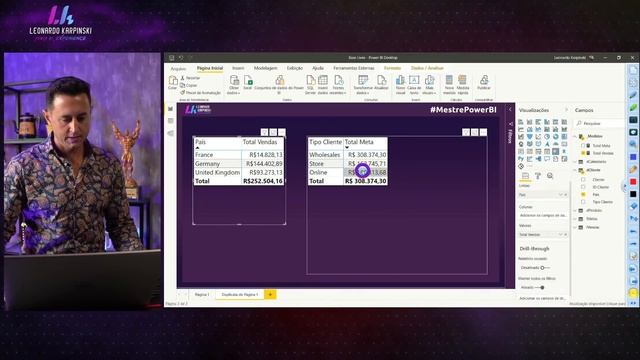Collapse the Medidas table group
This screenshot has height=360, width=640.
[x=576, y=136]
